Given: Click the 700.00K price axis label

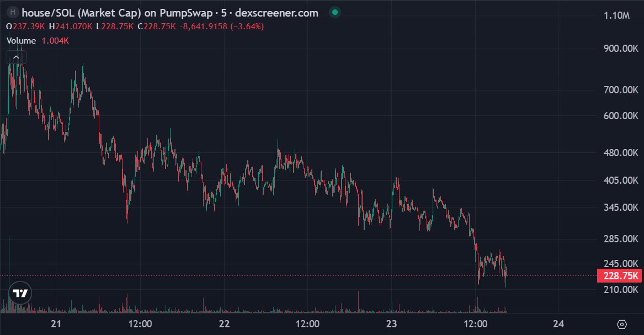Looking at the screenshot, I should (x=621, y=90).
